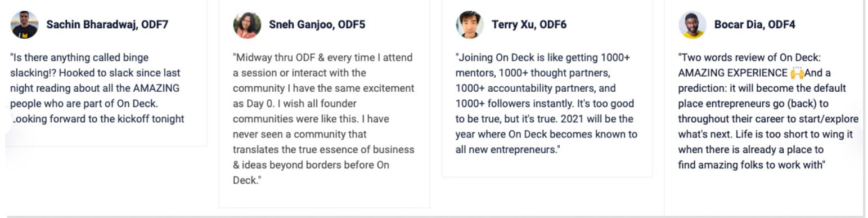Click Terry Xu's profile picture
Image resolution: width=868 pixels, height=218 pixels.
(470, 25)
